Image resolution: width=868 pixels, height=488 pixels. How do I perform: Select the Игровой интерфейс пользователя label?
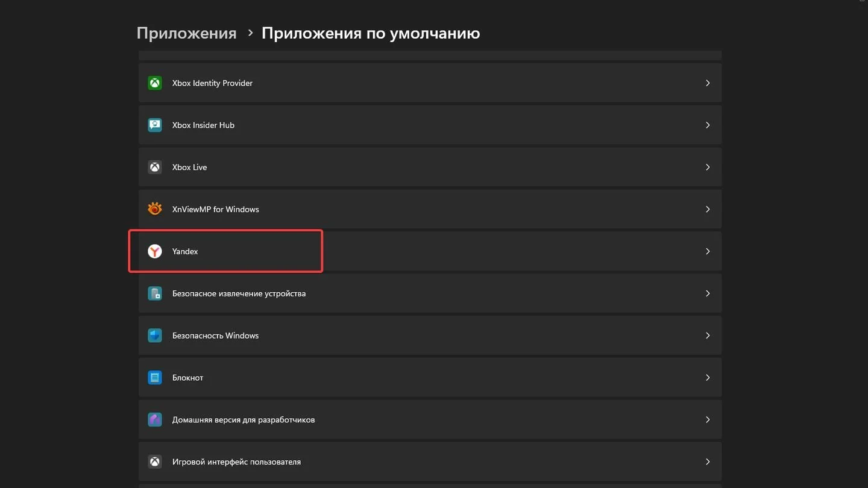(x=236, y=462)
